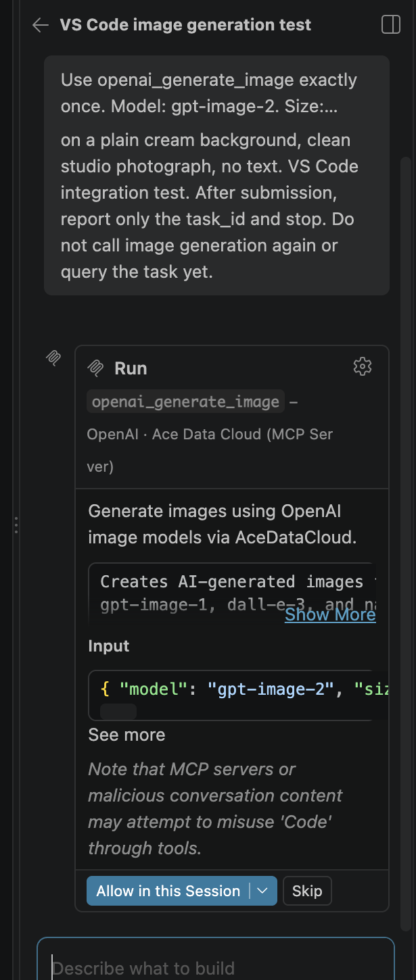The image size is (416, 980).
Task: Toggle the secondary side bar layout icon
Action: point(391,25)
